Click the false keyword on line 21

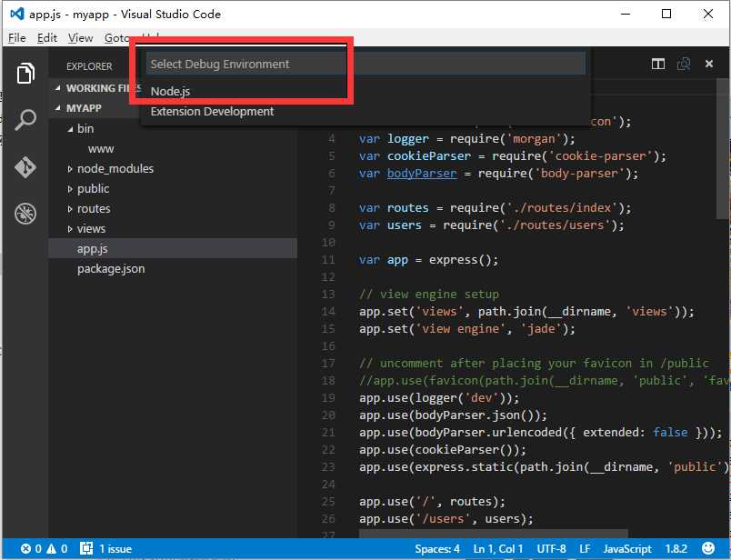(670, 432)
